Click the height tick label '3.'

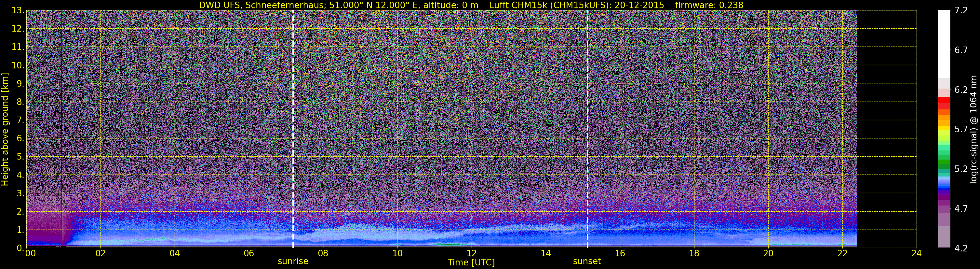(x=20, y=193)
